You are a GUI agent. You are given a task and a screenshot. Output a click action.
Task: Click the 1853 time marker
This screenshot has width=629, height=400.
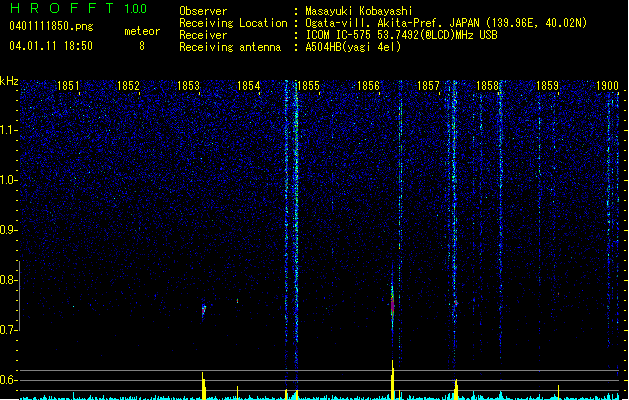pos(188,86)
